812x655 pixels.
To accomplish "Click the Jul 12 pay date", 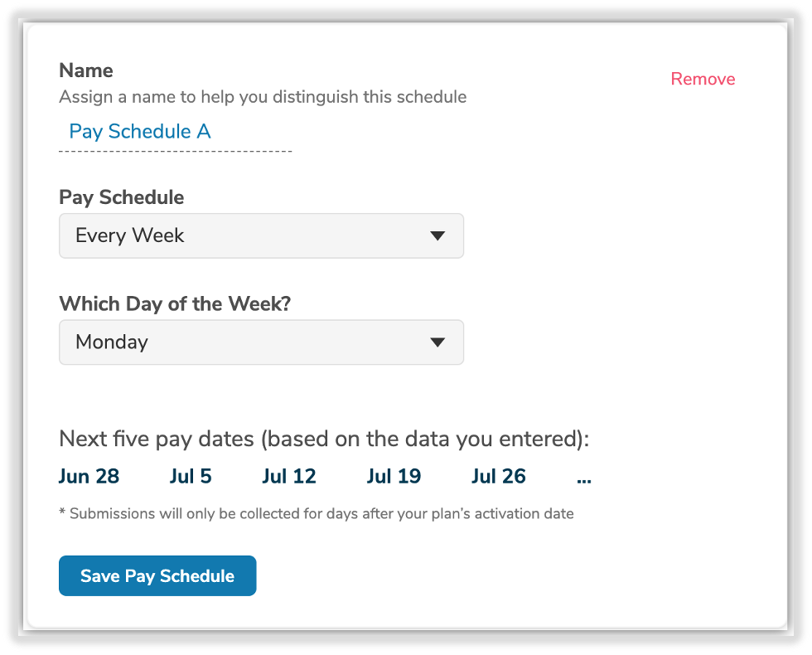I will [289, 477].
